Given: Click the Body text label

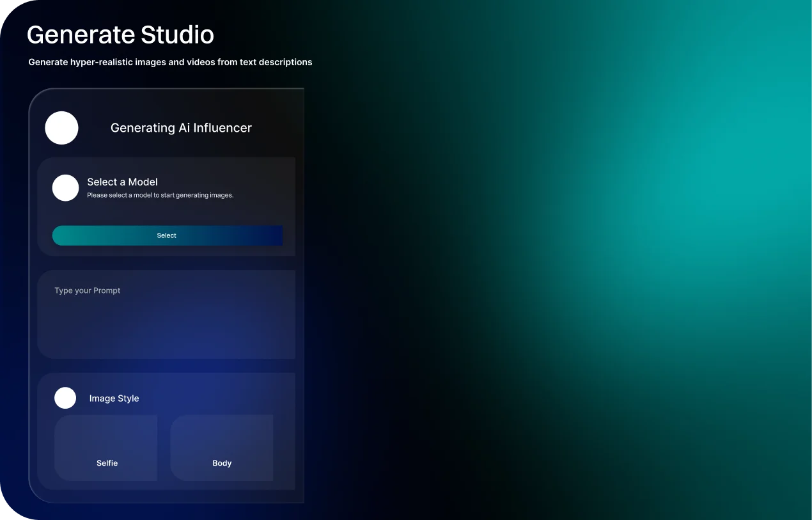Looking at the screenshot, I should [222, 463].
